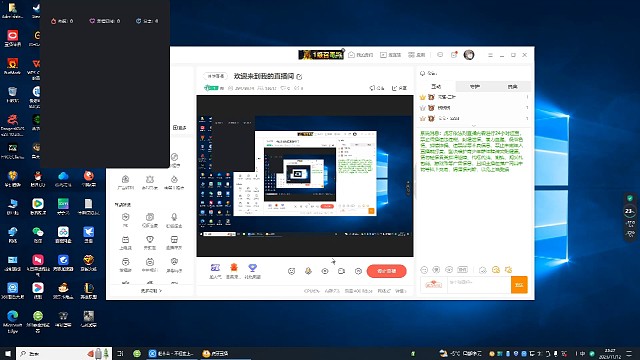
Task: Open the gold promotional banner in header
Action: point(321,55)
